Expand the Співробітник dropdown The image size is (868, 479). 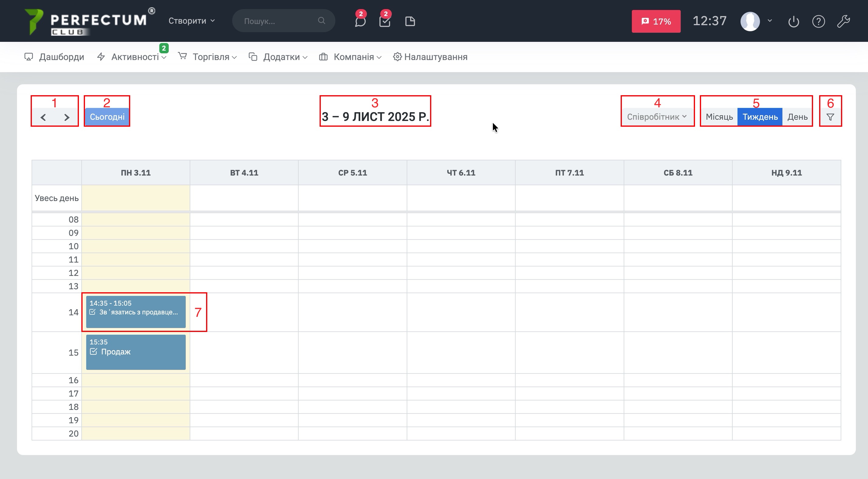(656, 117)
